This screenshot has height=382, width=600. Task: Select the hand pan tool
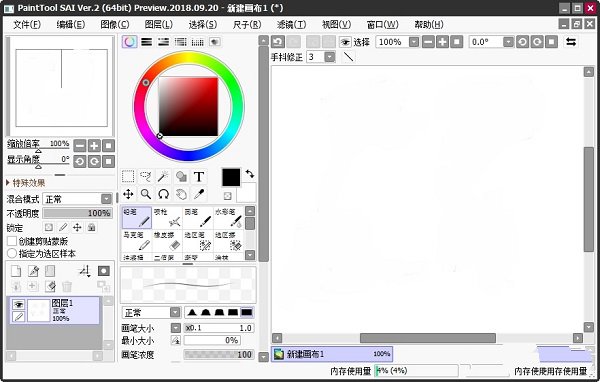[181, 194]
